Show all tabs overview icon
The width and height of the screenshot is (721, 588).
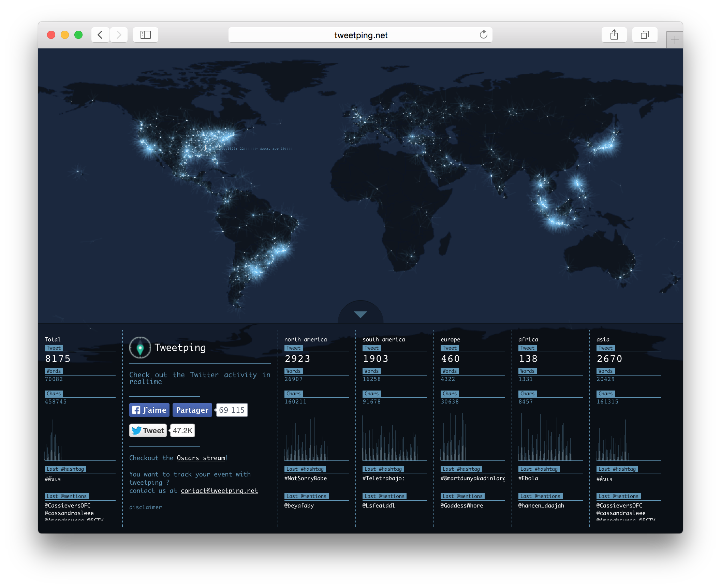(645, 35)
